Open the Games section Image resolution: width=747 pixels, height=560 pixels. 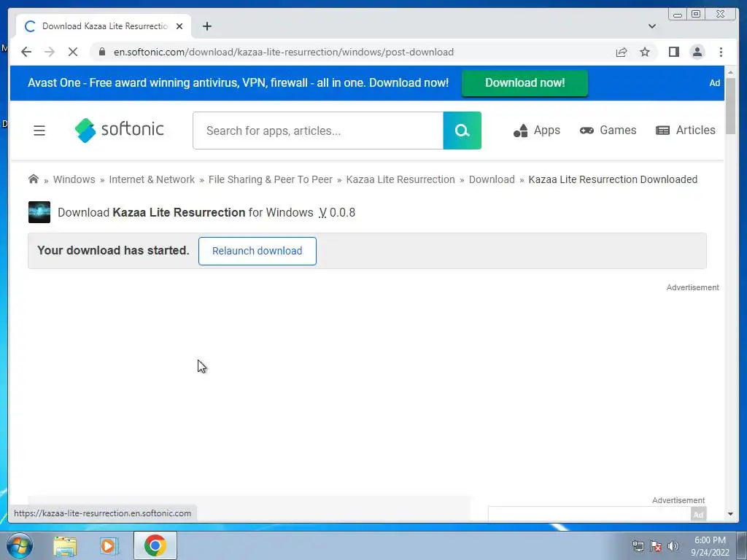pyautogui.click(x=608, y=130)
